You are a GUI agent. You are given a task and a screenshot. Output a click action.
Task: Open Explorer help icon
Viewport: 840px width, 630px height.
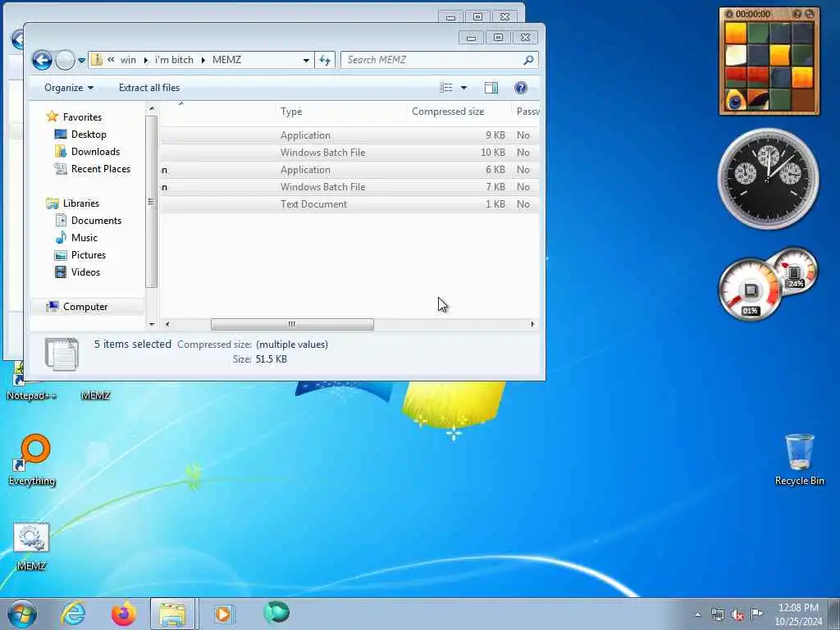click(521, 88)
